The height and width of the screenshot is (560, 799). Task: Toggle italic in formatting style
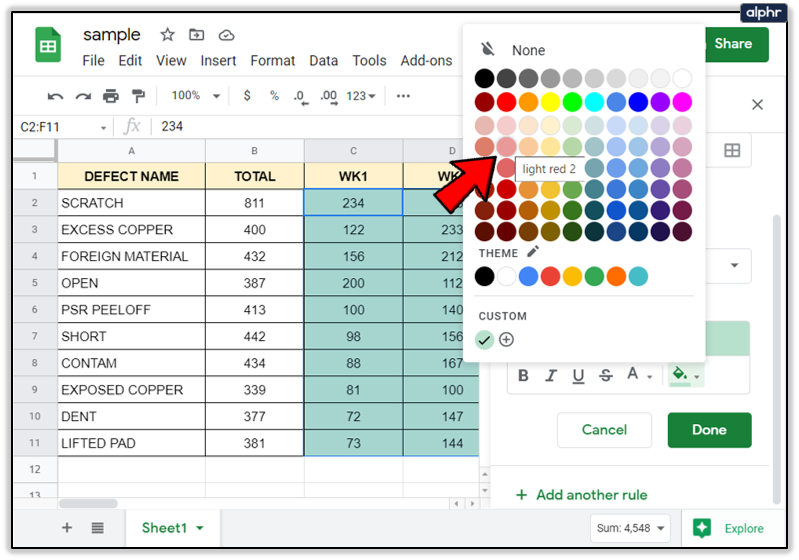(550, 376)
